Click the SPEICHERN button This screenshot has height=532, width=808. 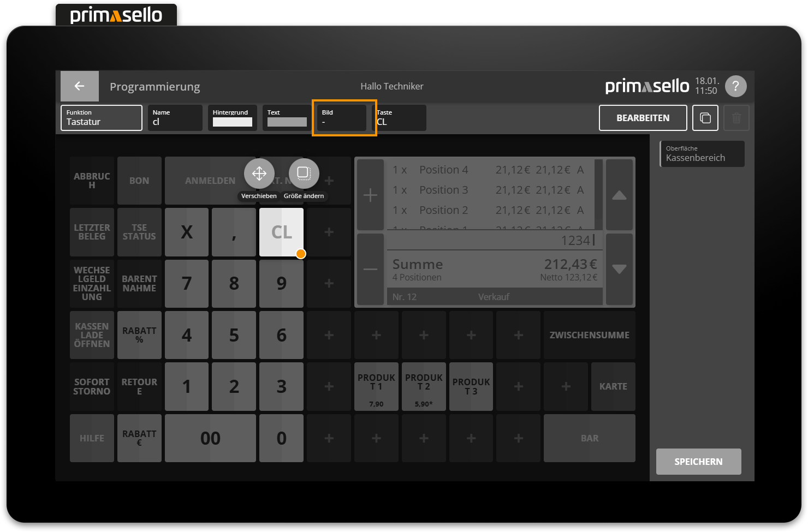pyautogui.click(x=698, y=462)
